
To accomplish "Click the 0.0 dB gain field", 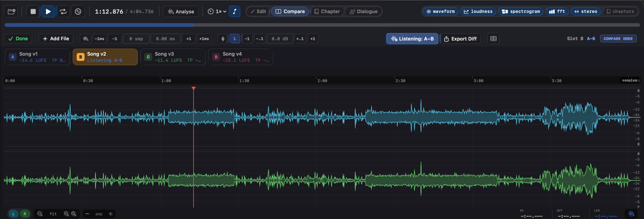I will pyautogui.click(x=280, y=39).
